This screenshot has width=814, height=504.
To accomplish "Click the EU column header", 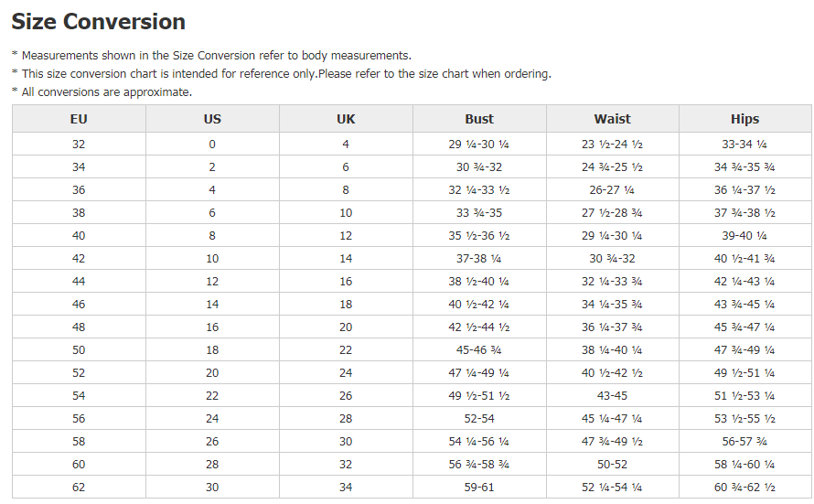I will 79,119.
